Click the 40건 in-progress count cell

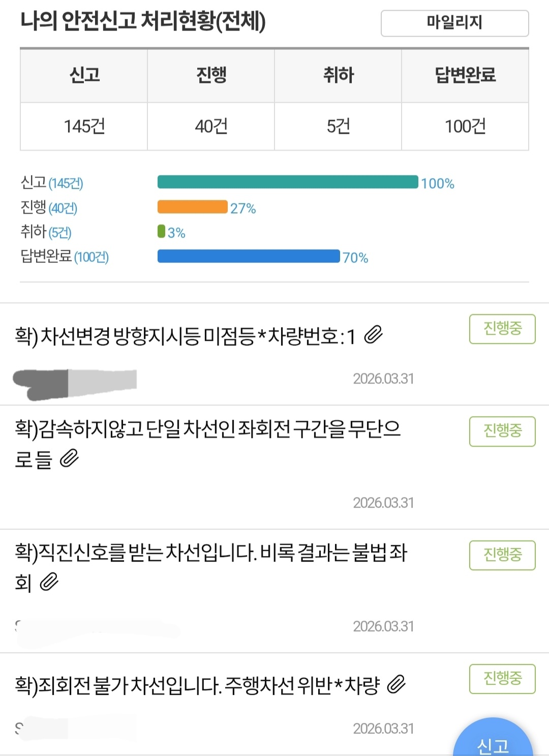211,126
